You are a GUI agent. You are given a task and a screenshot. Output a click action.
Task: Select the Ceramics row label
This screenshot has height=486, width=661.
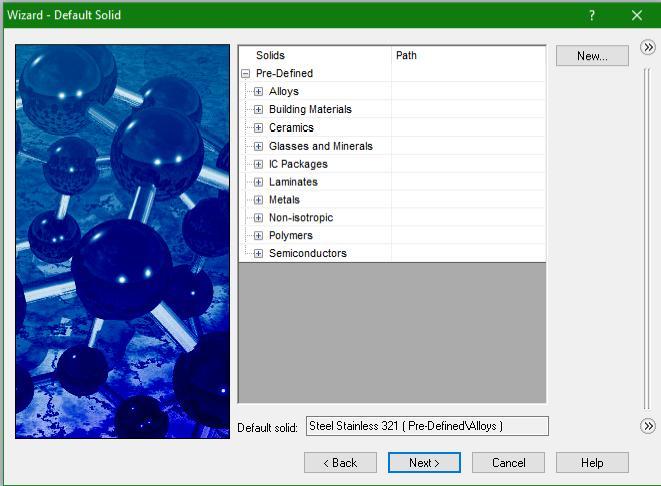(291, 127)
